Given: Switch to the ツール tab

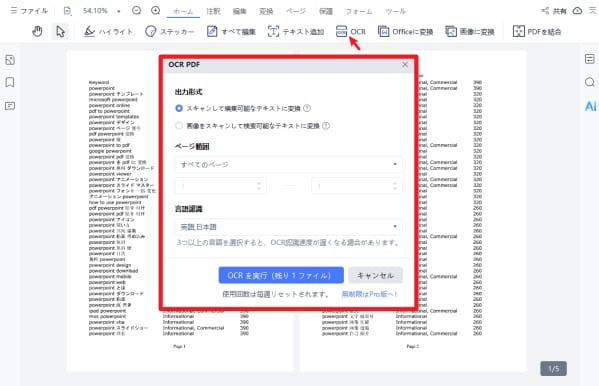Looking at the screenshot, I should pyautogui.click(x=395, y=11).
